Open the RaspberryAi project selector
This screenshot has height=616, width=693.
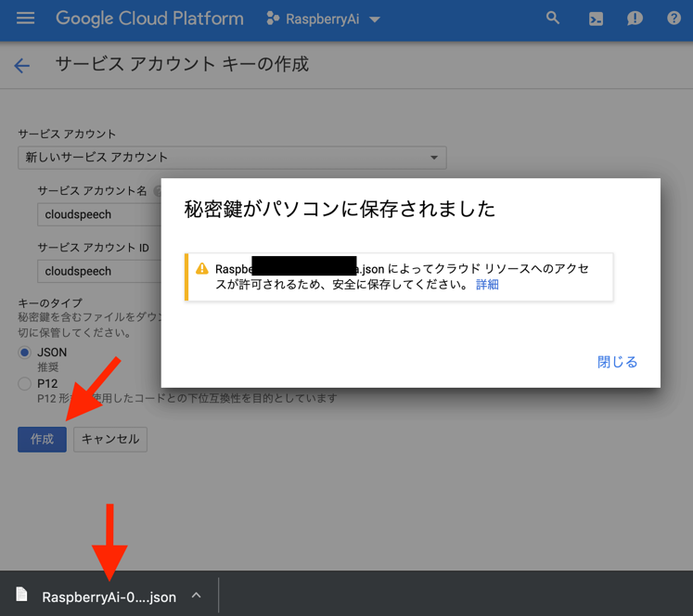tap(323, 19)
